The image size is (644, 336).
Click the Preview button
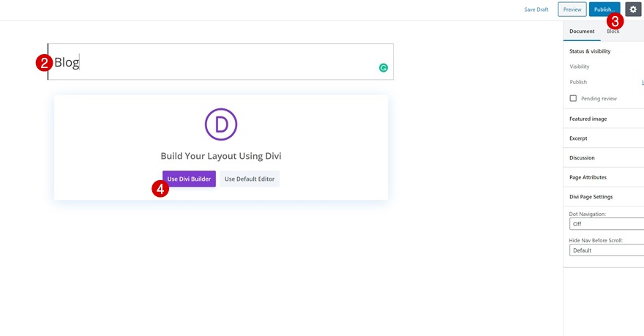click(572, 10)
